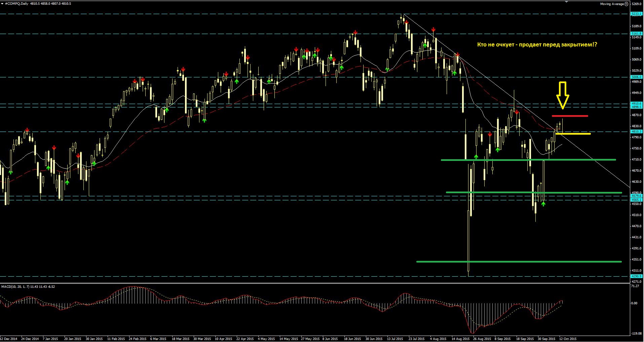
Task: Select the short red horizontal resistance line
Action: coord(570,116)
